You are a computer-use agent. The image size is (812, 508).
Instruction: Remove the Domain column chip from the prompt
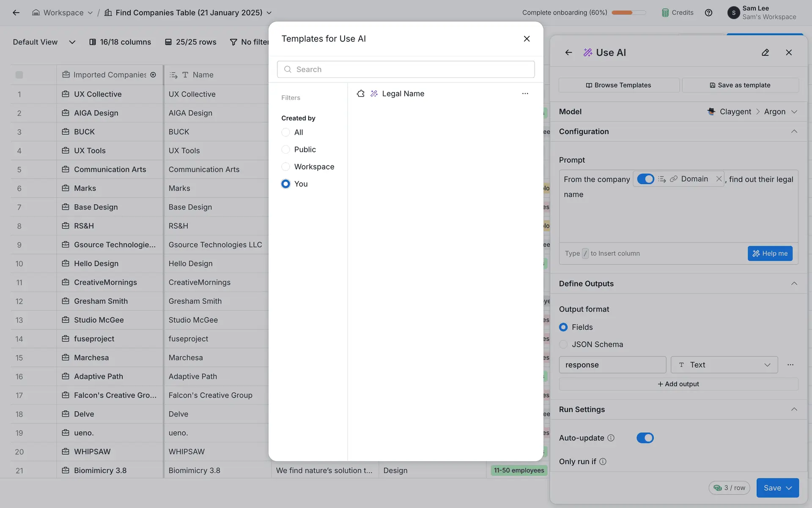click(719, 179)
